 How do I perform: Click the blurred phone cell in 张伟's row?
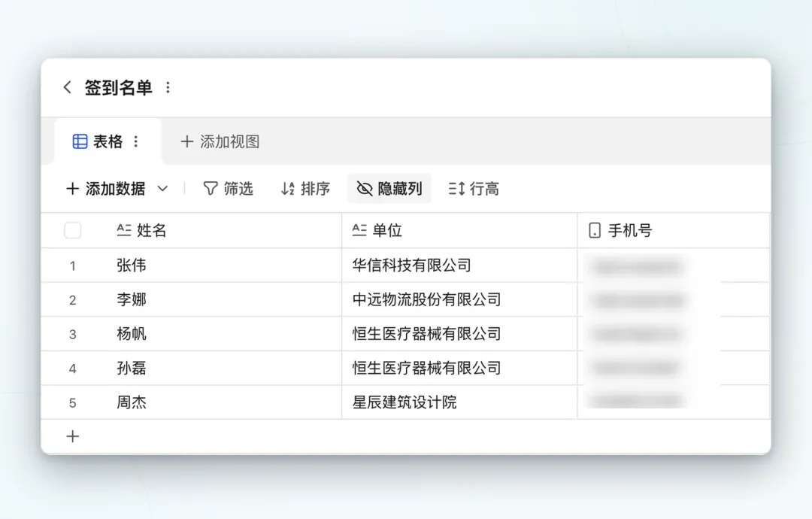coord(674,266)
